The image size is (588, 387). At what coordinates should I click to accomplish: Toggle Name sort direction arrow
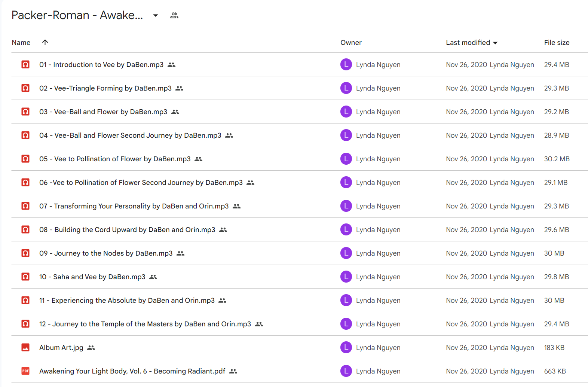click(x=45, y=42)
